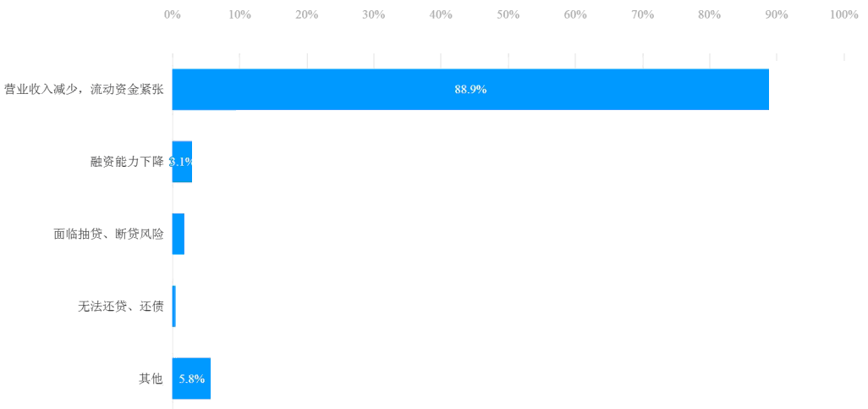Click the 其他 category label
This screenshot has height=409, width=868.
coord(151,379)
